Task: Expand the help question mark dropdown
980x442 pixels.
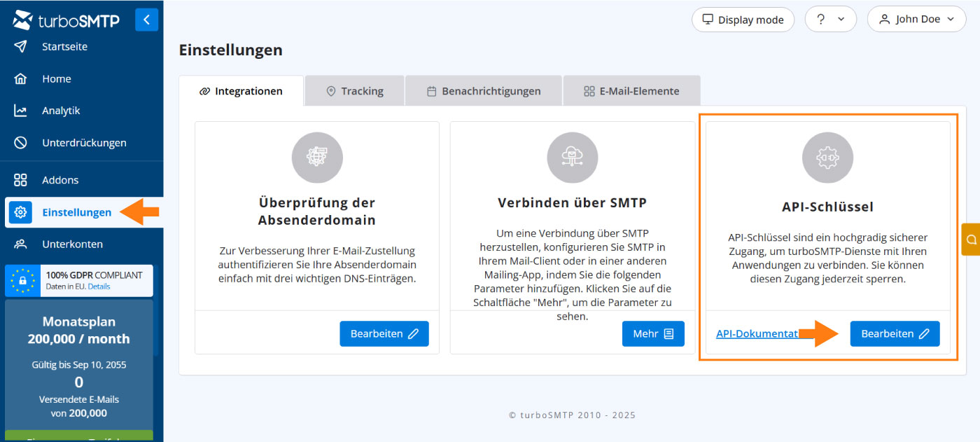Action: pyautogui.click(x=830, y=20)
